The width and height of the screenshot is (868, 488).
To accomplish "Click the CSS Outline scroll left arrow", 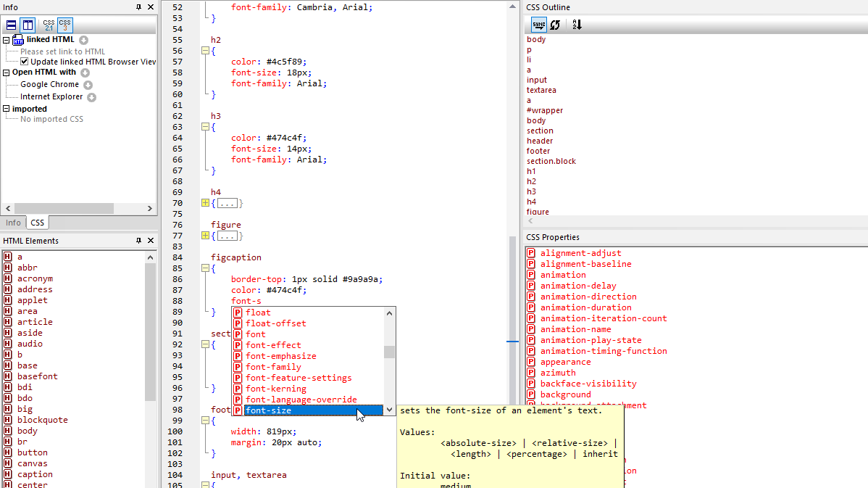I will click(x=530, y=220).
